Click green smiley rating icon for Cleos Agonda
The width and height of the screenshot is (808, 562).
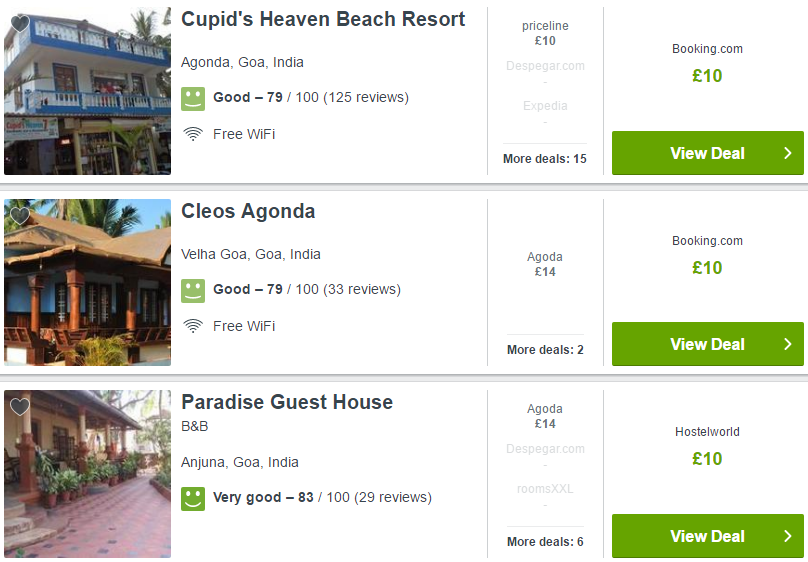click(193, 291)
